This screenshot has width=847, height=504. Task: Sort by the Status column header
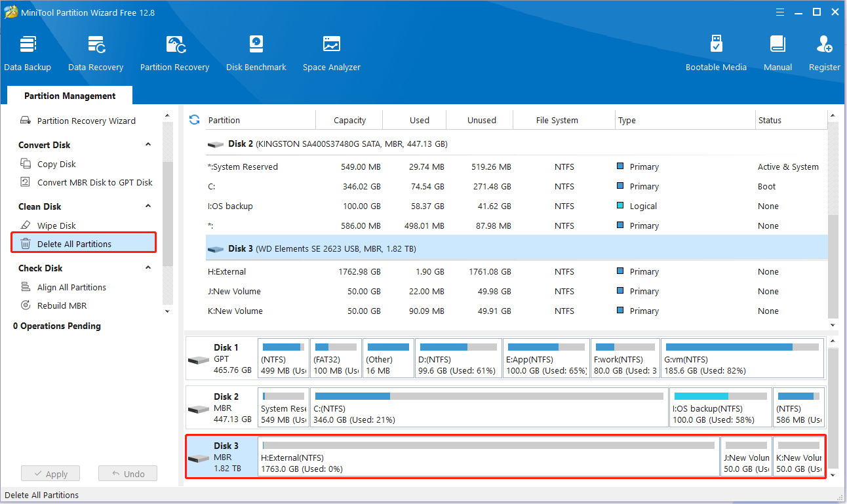791,120
